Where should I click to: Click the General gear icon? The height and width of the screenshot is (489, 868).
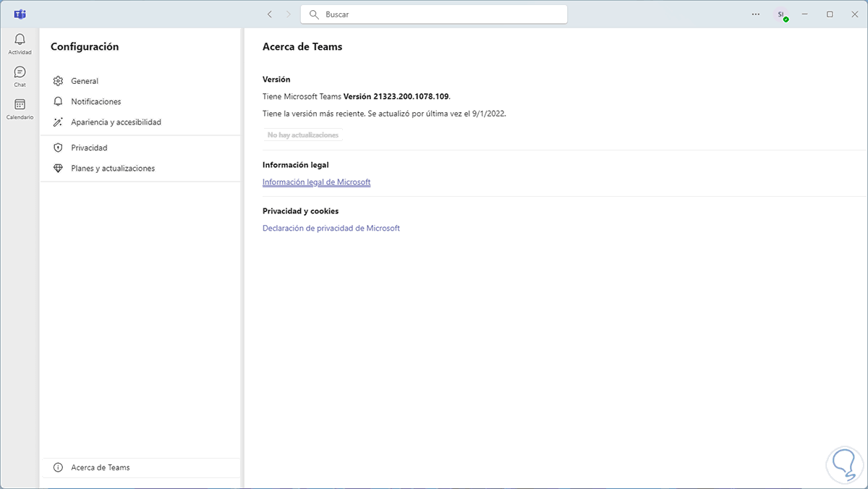[59, 81]
